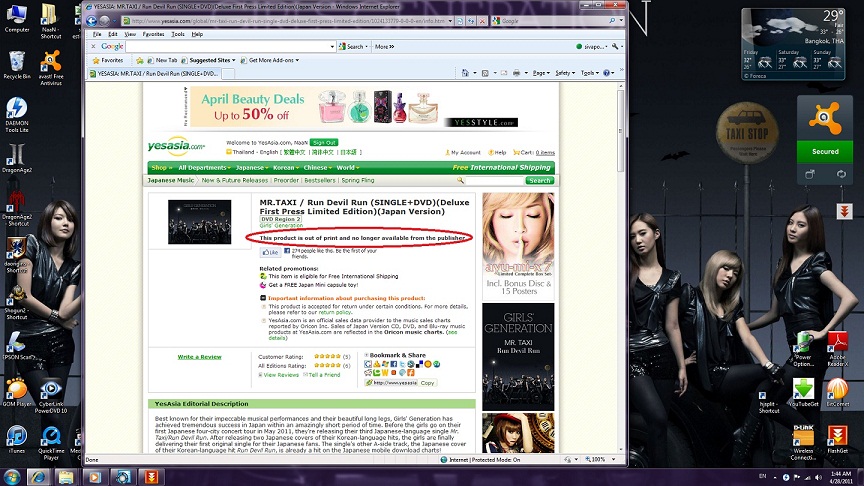This screenshot has width=864, height=486.
Task: Click More on Google toolbar
Action: pos(384,47)
